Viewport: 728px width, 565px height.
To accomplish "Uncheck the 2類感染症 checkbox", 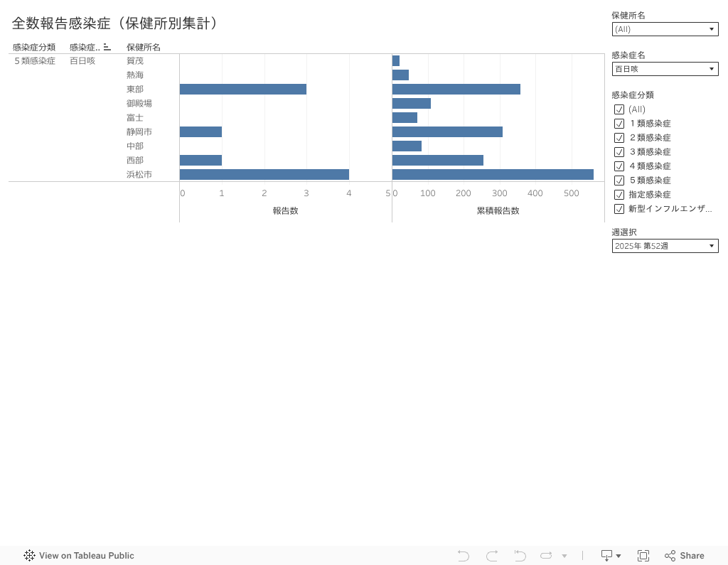I will point(619,138).
